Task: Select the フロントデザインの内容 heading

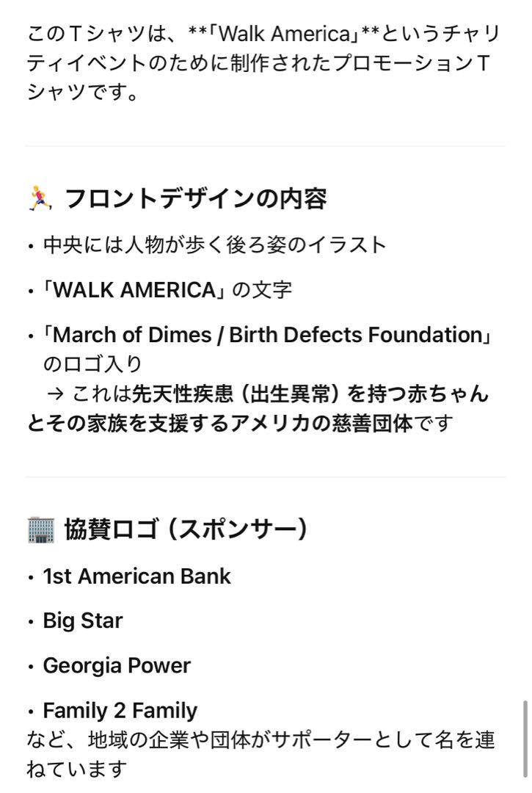Action: click(x=196, y=198)
